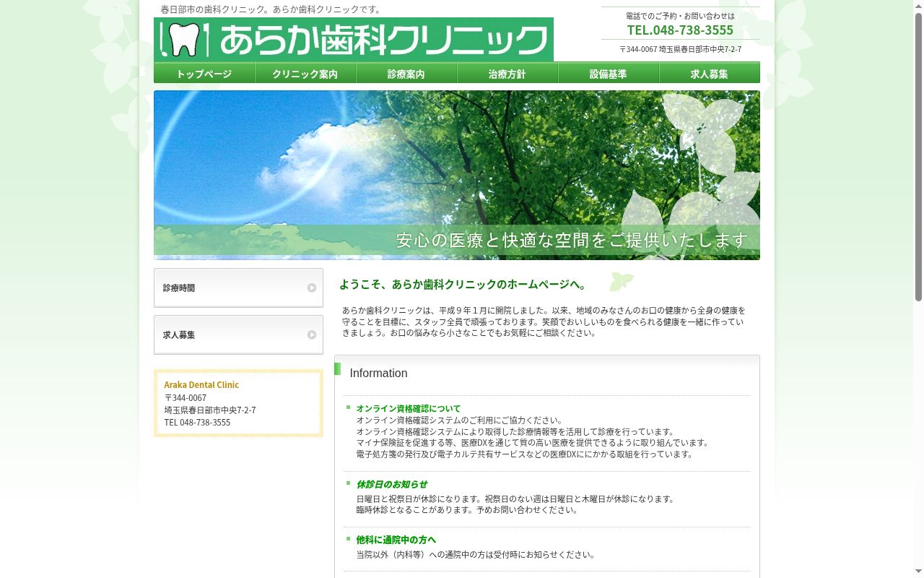Click the sidebar address line 埼玉県春日部市中央7-2-7
Image resolution: width=924 pixels, height=578 pixels.
210,410
